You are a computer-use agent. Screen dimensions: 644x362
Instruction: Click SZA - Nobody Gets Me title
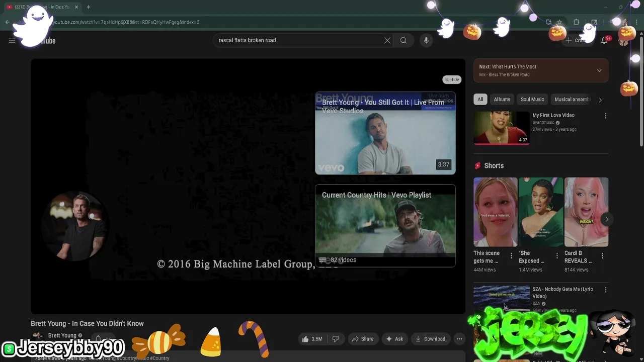coord(562,293)
